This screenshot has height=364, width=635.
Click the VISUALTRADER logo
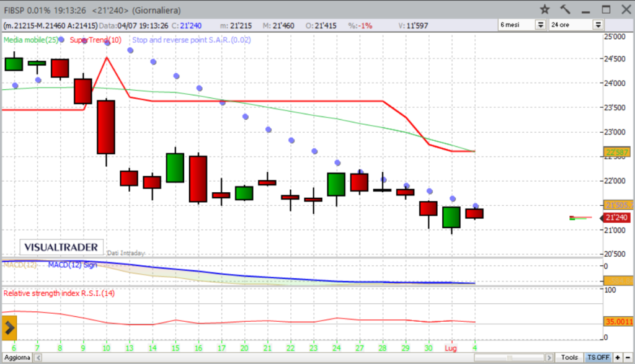[61, 247]
